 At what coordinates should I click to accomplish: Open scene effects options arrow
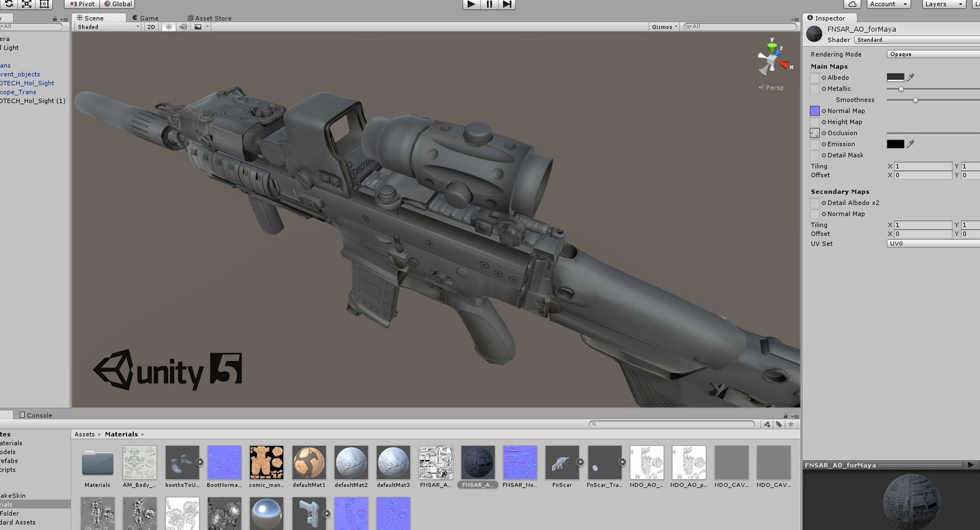click(208, 27)
